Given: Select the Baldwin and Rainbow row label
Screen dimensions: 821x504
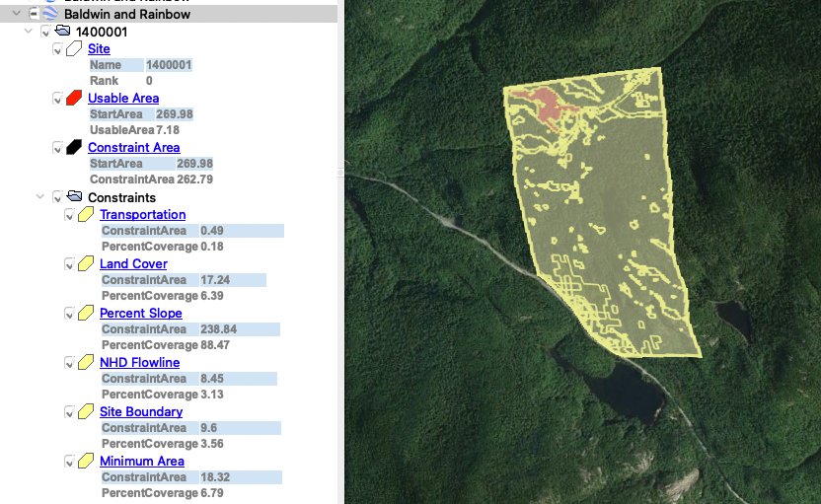Looking at the screenshot, I should tap(127, 14).
